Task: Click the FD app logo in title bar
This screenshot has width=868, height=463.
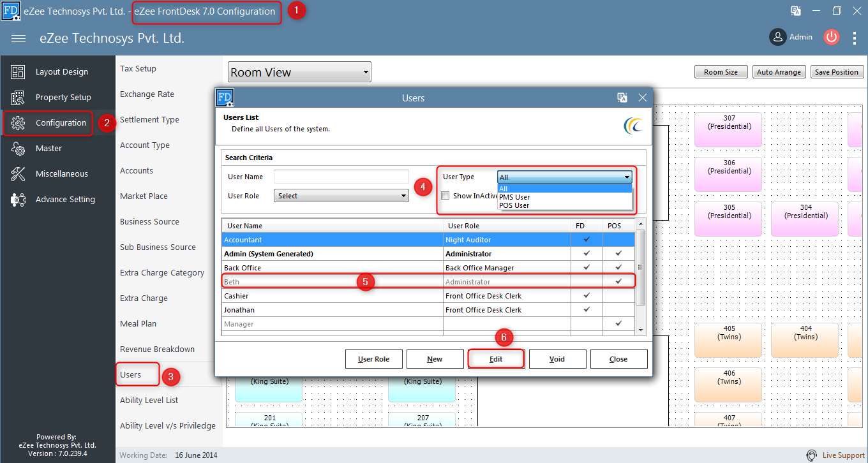Action: click(10, 11)
